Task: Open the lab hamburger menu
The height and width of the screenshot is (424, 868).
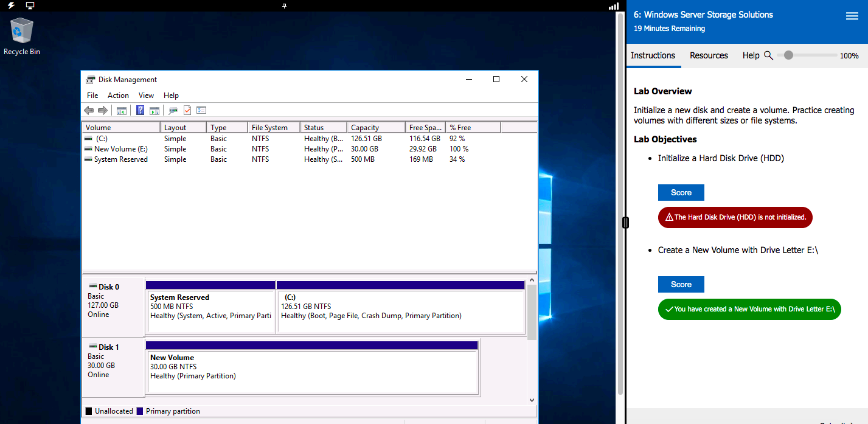Action: [x=852, y=16]
